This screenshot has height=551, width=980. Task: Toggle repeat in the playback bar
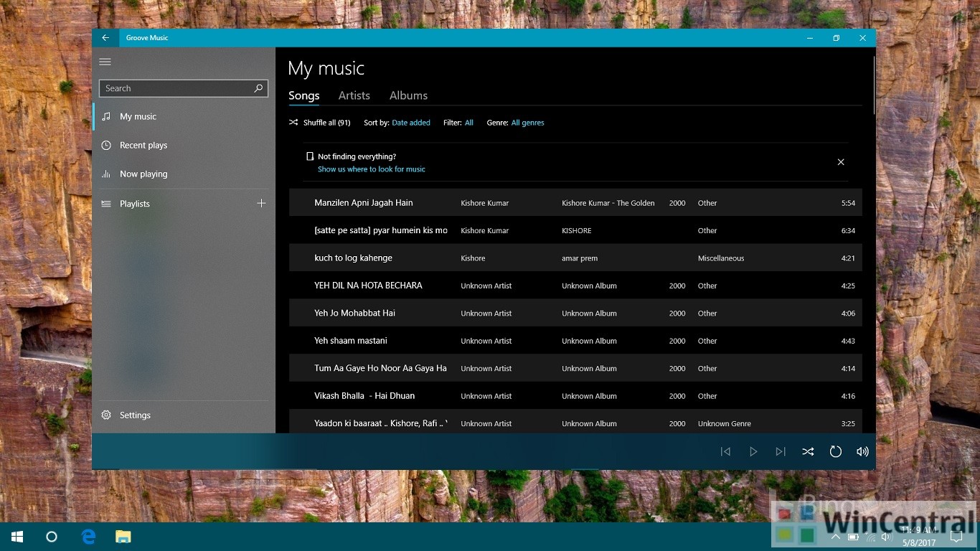835,451
